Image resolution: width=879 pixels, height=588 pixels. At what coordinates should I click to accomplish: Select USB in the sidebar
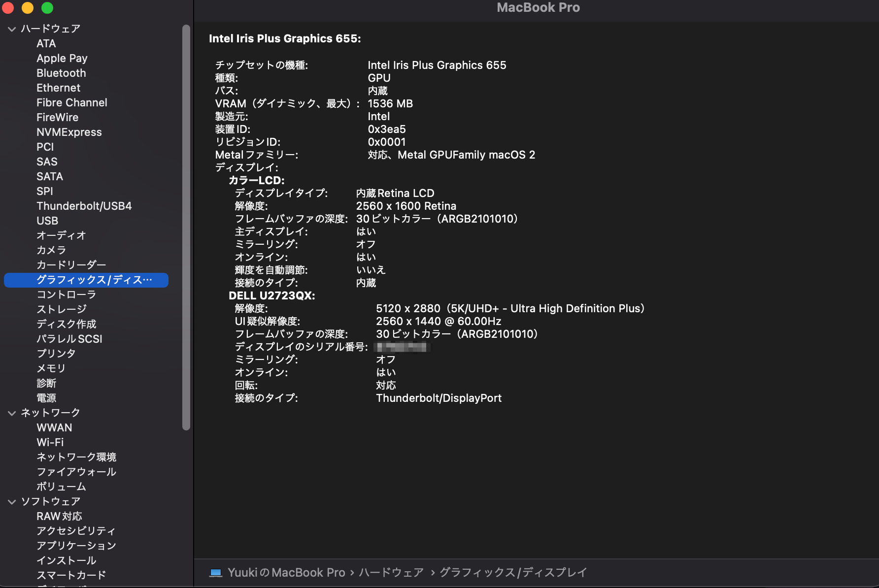[x=47, y=221]
